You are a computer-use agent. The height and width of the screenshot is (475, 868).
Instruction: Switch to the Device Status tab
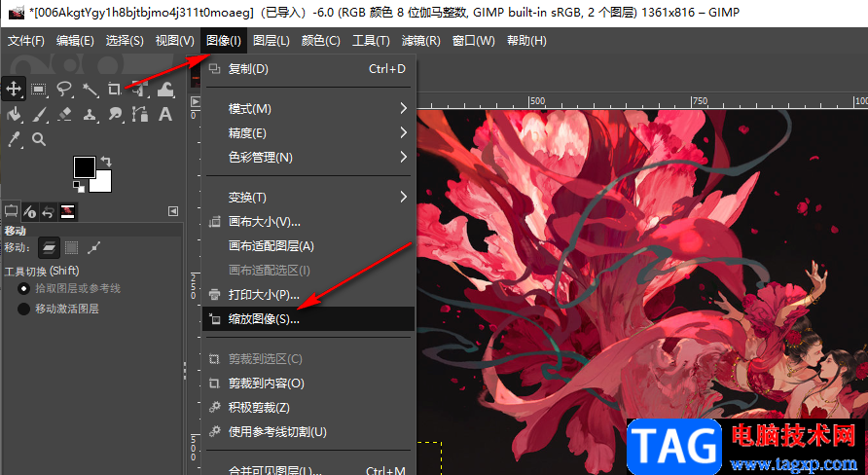tap(30, 211)
